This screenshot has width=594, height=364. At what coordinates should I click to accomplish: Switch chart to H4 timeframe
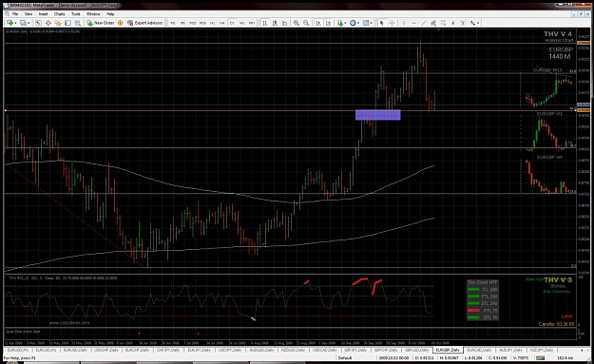coord(222,23)
